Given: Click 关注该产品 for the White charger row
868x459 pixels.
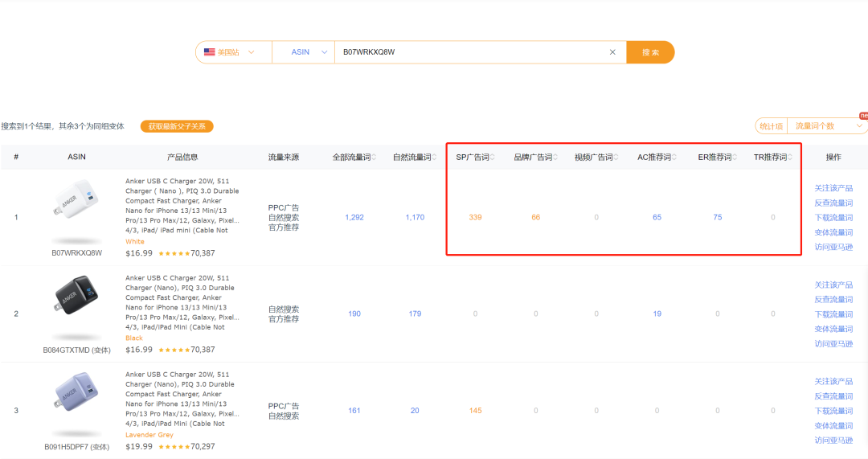Looking at the screenshot, I should tap(833, 188).
